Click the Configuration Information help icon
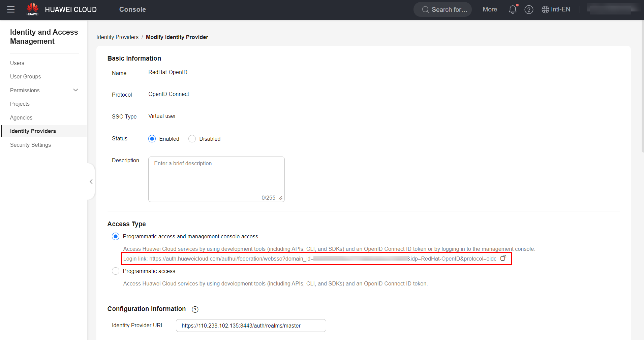644x340 pixels. 195,309
